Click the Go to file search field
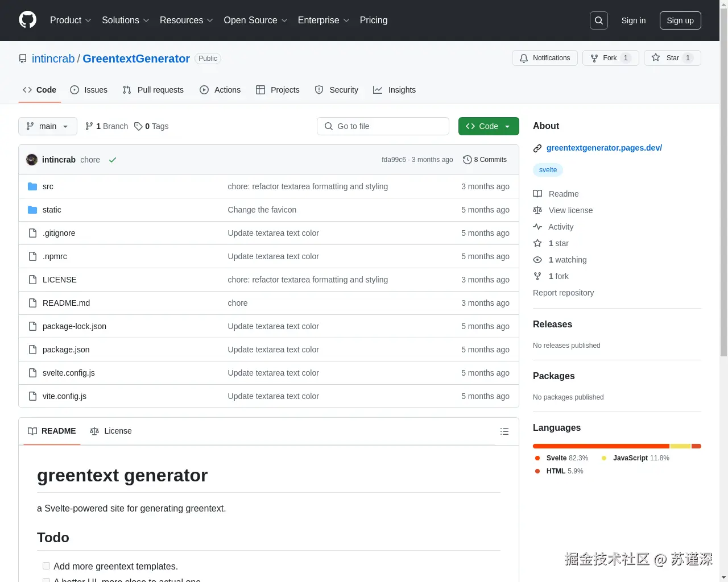The width and height of the screenshot is (728, 582). pos(383,126)
